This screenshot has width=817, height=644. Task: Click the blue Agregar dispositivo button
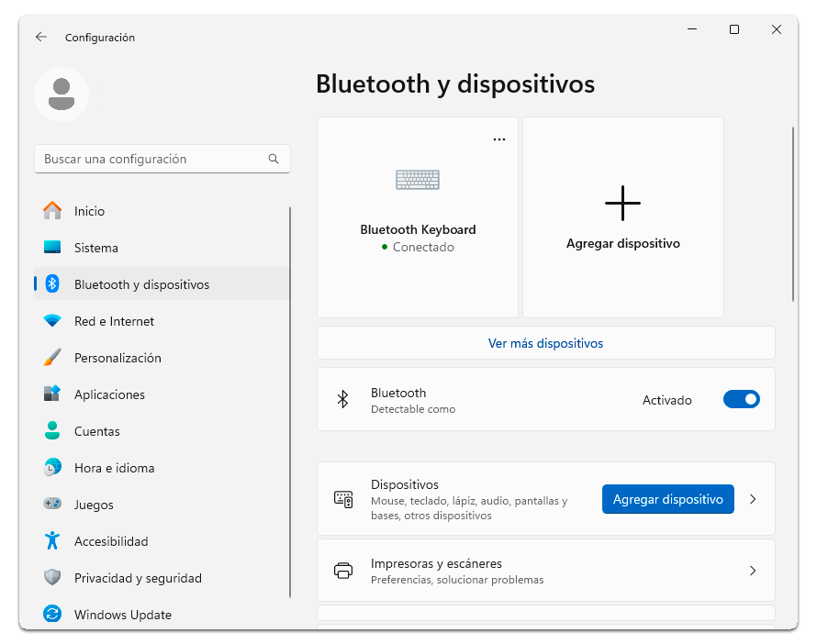pos(667,499)
